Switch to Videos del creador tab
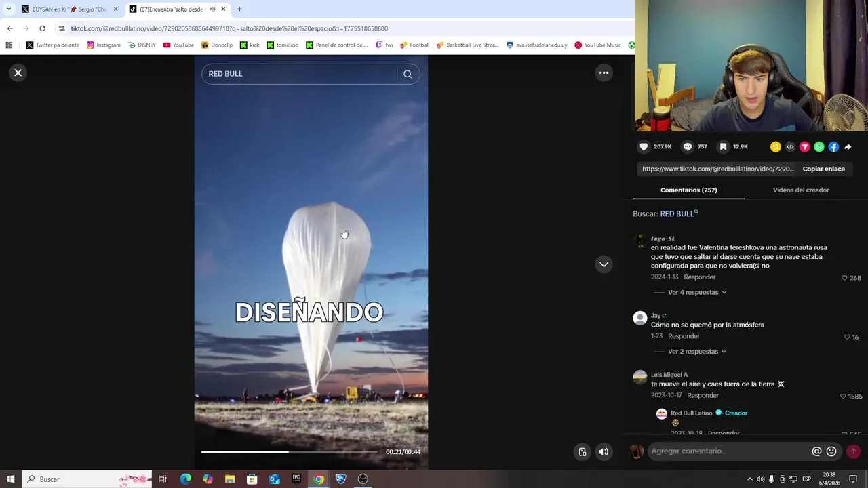Image resolution: width=868 pixels, height=488 pixels. click(x=801, y=190)
